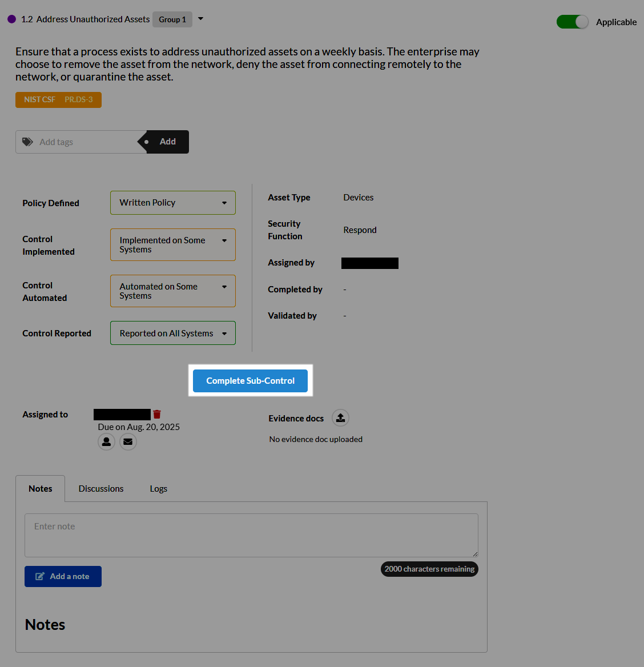Click into the Enter note text area
Screen dimensions: 644x667
pyautogui.click(x=251, y=535)
